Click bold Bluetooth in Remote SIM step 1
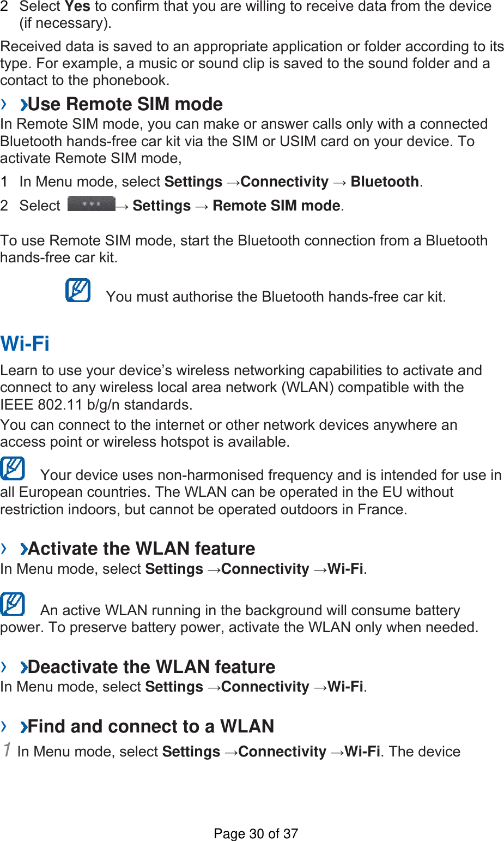This screenshot has width=504, height=841. pos(385,182)
